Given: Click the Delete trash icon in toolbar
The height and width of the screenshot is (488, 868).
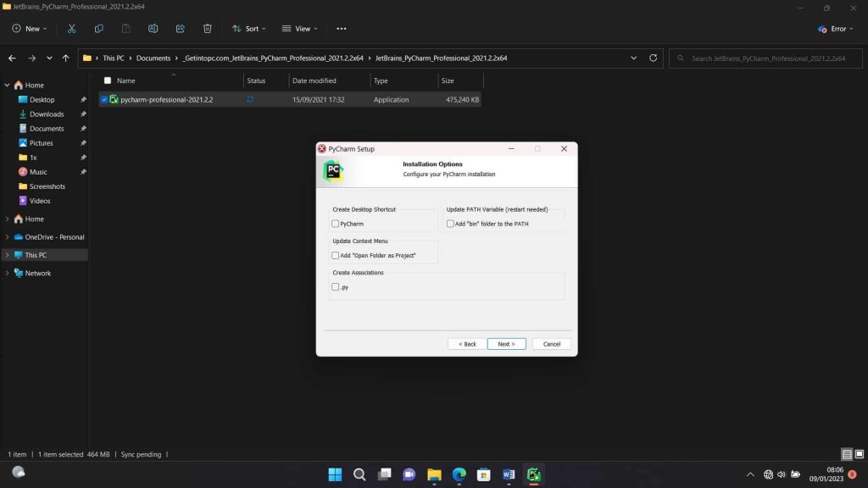Looking at the screenshot, I should (208, 28).
